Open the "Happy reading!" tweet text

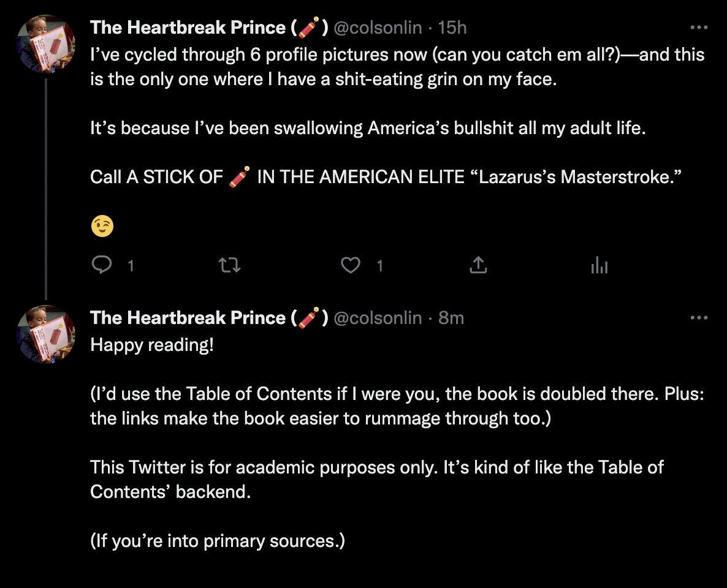(152, 345)
